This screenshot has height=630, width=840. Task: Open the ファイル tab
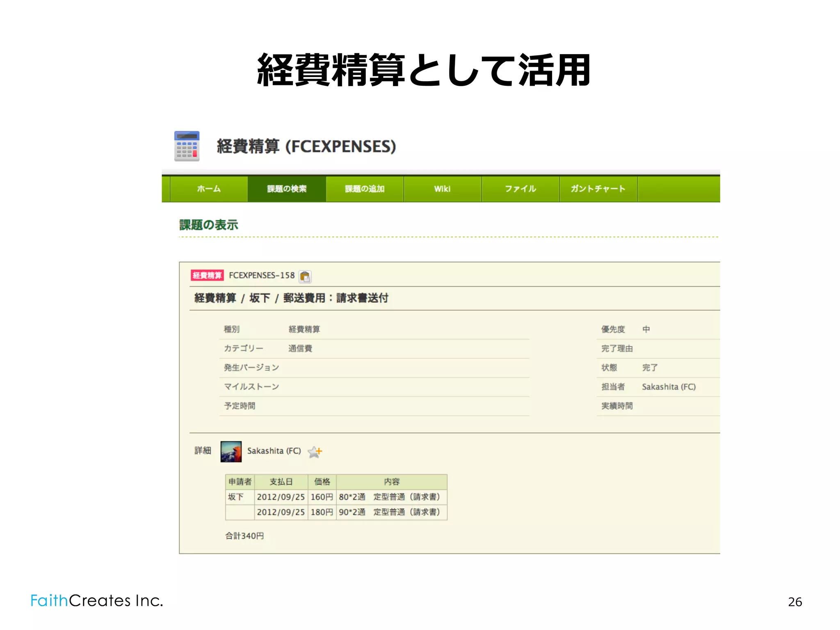tap(520, 189)
